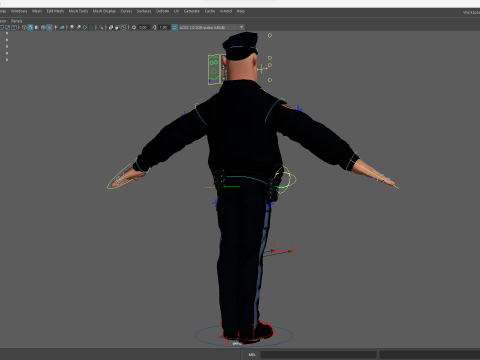This screenshot has width=480, height=360.
Task: Open the Curves menu
Action: [126, 11]
